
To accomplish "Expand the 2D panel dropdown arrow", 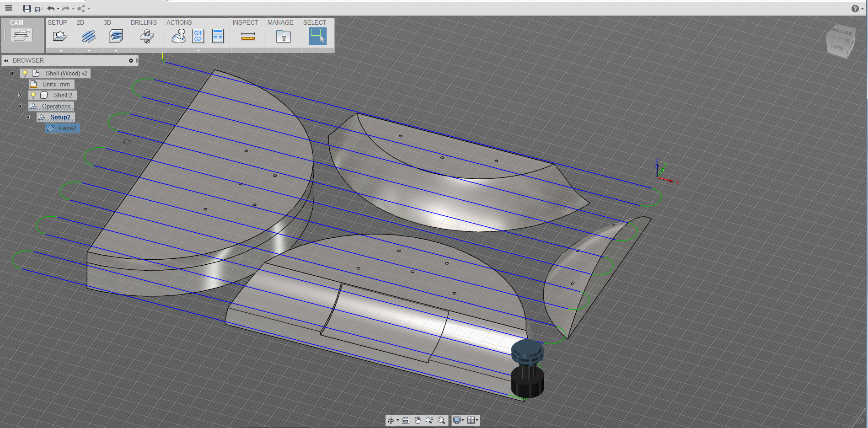I will click(89, 51).
